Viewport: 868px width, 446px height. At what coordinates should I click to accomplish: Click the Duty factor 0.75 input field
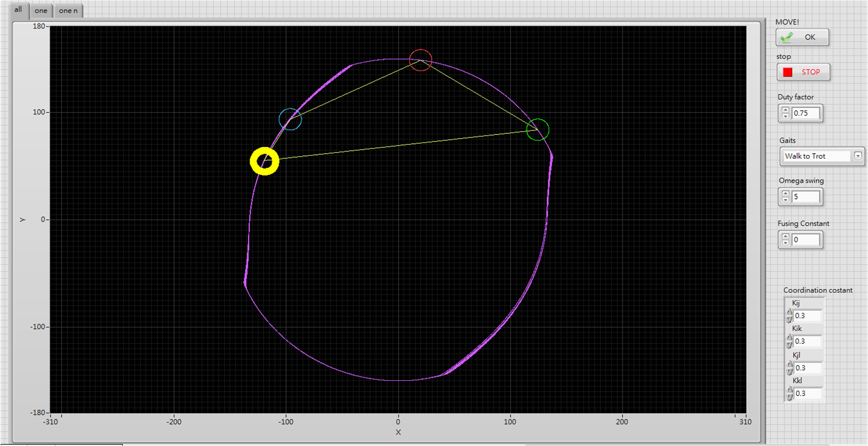tap(806, 113)
